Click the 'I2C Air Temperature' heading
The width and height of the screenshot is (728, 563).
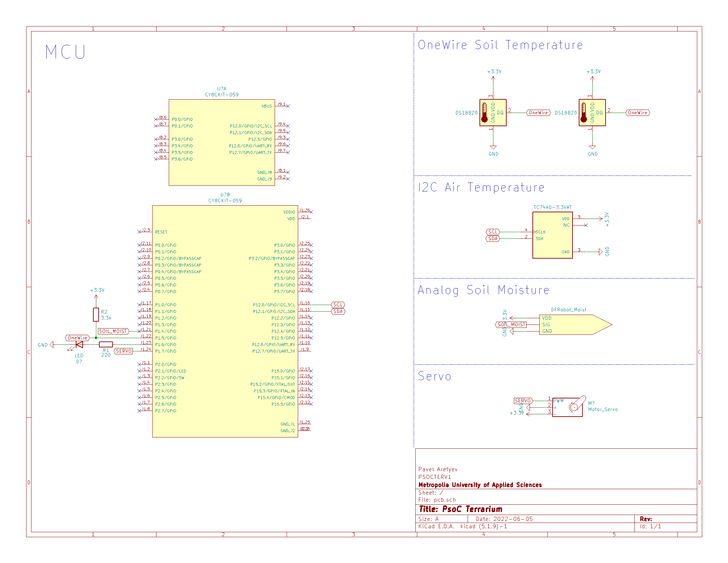tap(481, 187)
